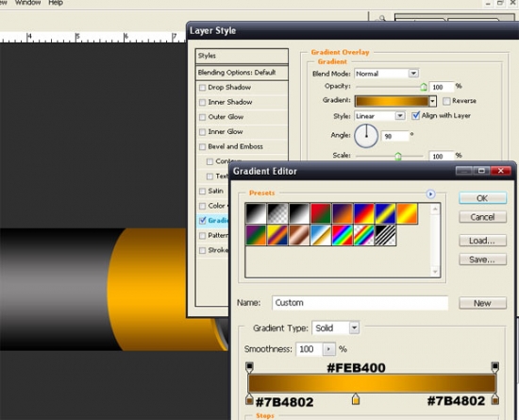Select Blending Options: Default

242,73
